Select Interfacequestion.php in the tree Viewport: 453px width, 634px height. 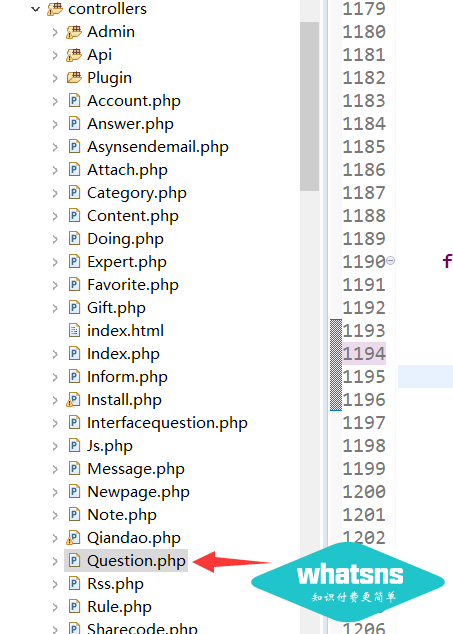tap(167, 423)
